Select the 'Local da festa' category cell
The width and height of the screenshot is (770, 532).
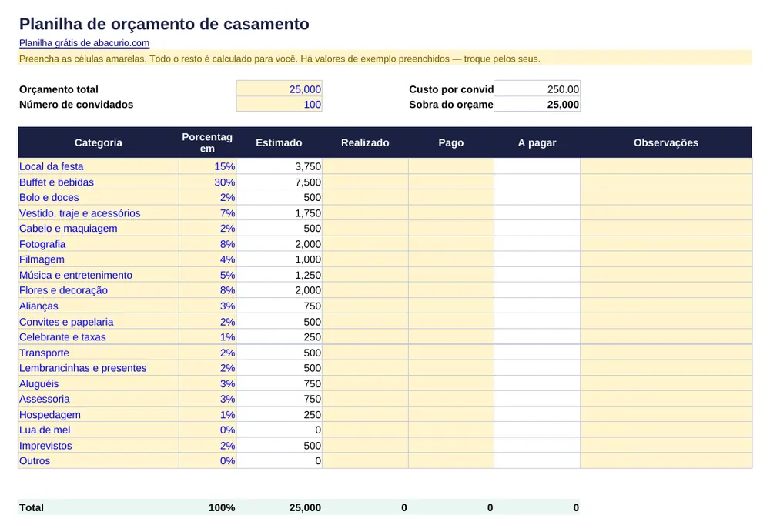coord(99,166)
